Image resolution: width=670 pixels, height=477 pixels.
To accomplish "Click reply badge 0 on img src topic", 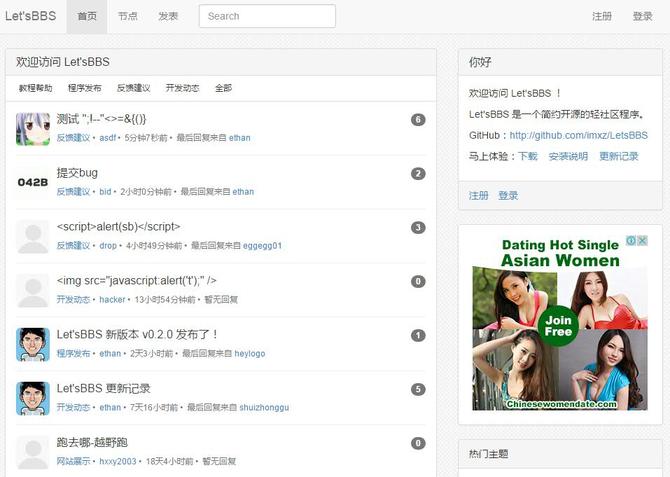I will [418, 281].
